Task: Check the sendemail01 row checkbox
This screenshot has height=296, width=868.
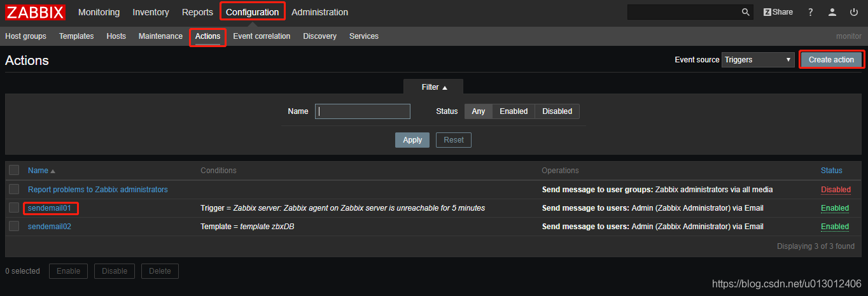Action: click(x=14, y=208)
